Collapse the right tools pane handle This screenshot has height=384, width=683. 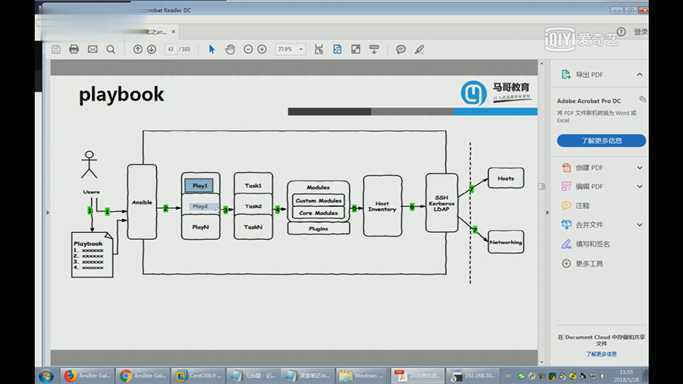[x=547, y=212]
